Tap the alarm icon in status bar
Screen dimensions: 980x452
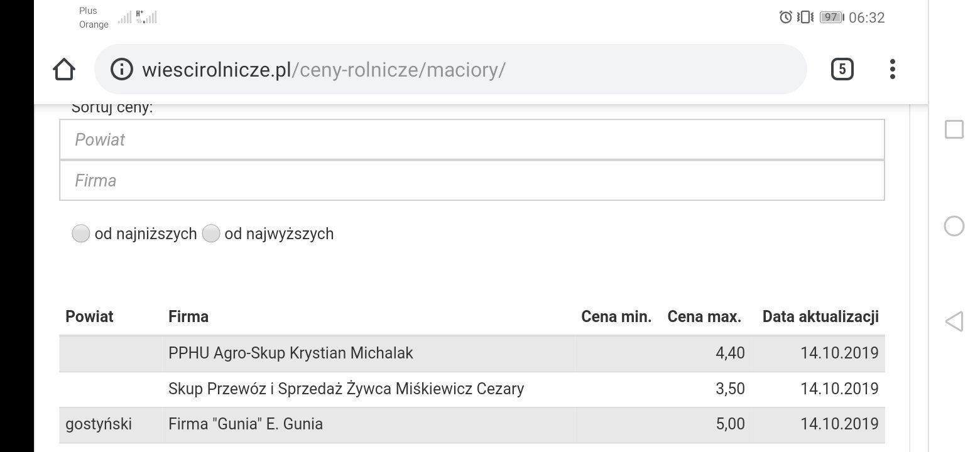point(785,18)
